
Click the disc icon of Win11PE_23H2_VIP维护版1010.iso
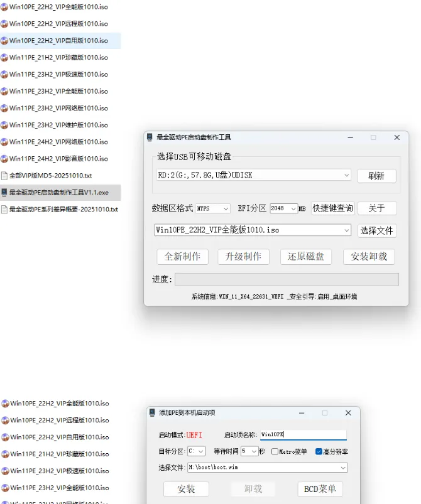click(4, 125)
